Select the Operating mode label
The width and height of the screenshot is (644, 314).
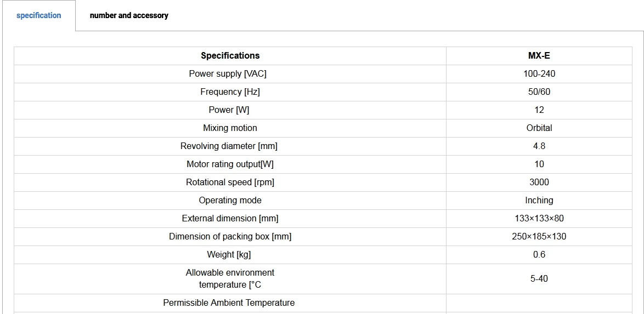pyautogui.click(x=230, y=201)
